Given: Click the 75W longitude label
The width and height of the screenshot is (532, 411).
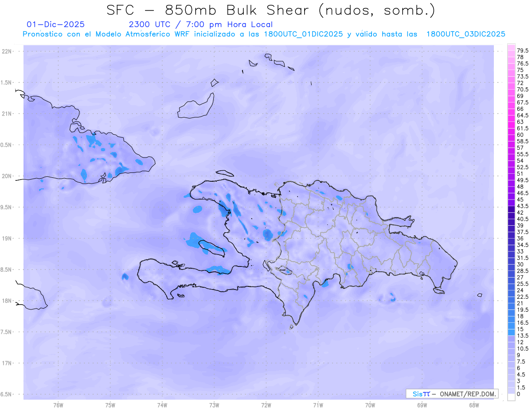Looking at the screenshot, I should click(x=110, y=405).
